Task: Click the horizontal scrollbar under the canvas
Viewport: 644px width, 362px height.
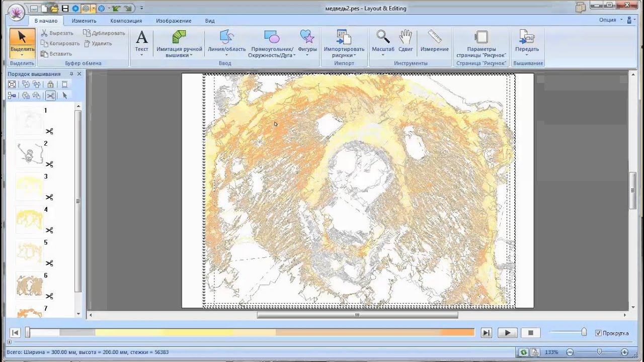Action: (357, 315)
